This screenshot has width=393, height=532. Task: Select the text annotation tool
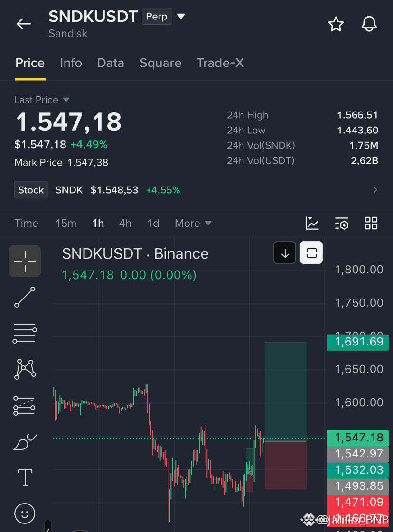[x=25, y=477]
